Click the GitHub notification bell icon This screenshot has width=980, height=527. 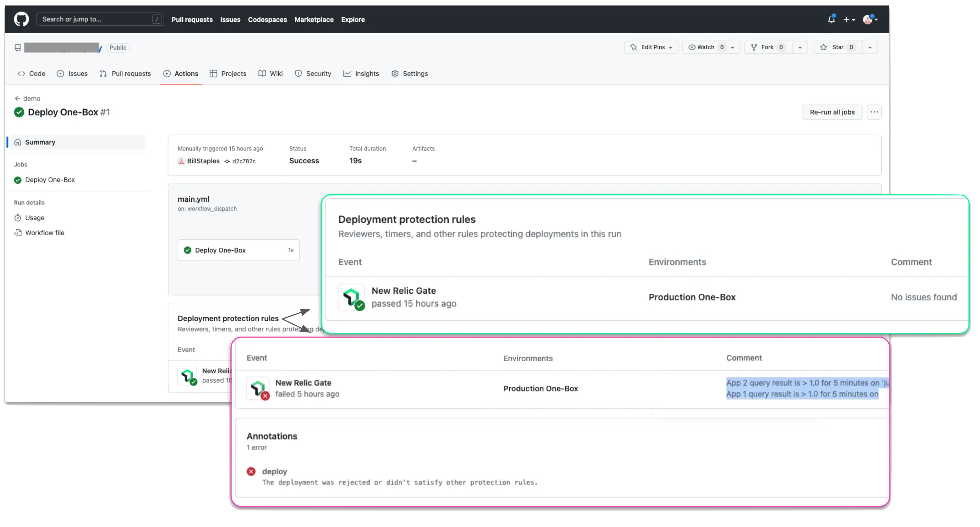(831, 19)
